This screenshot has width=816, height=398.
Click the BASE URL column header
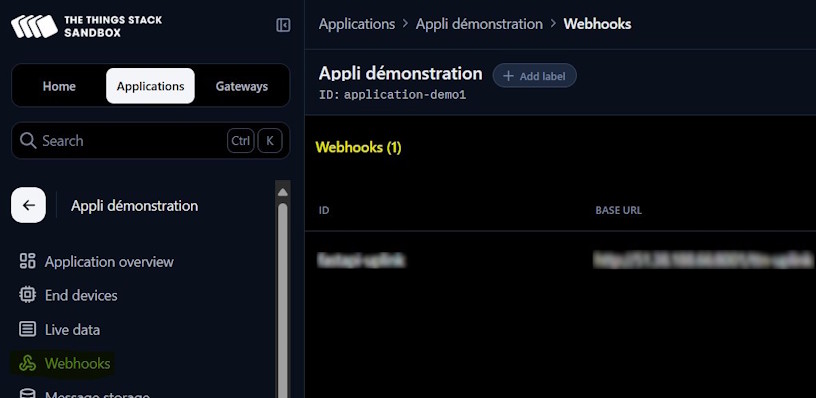tap(618, 210)
